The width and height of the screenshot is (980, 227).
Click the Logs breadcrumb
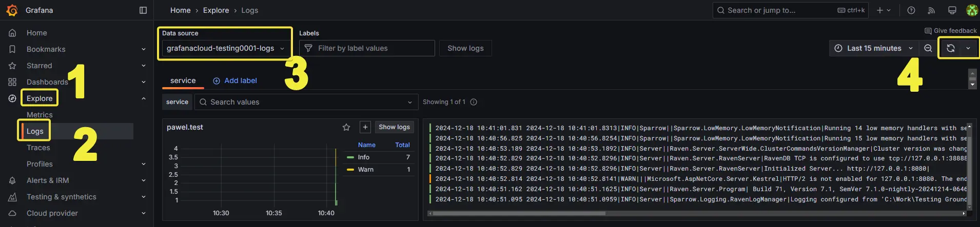[x=250, y=10]
